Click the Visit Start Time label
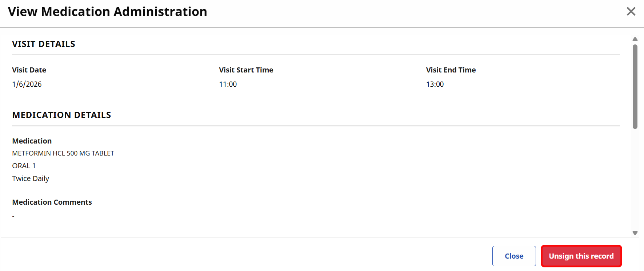Viewport: 644px width, 271px height. point(246,70)
